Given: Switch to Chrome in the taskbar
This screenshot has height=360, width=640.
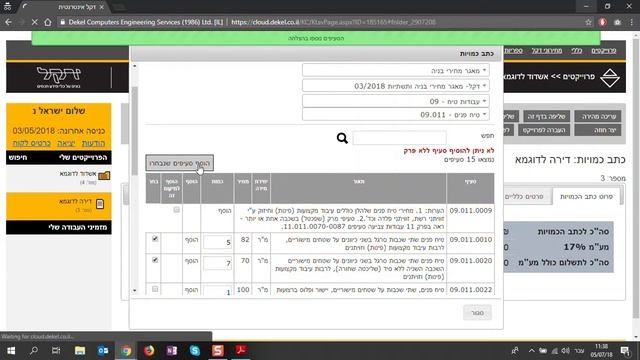Looking at the screenshot, I should [x=126, y=351].
